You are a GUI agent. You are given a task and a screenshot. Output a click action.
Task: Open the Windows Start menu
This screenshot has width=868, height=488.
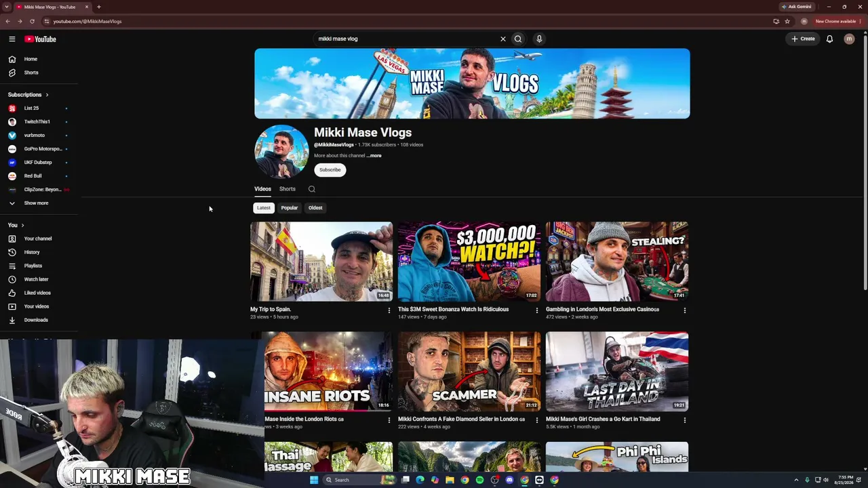pos(314,480)
